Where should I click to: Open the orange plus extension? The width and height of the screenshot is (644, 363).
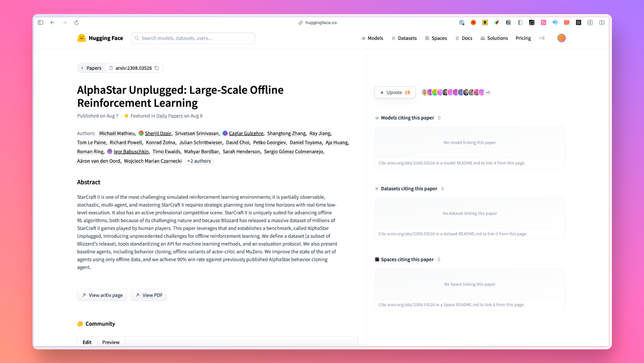tap(473, 23)
